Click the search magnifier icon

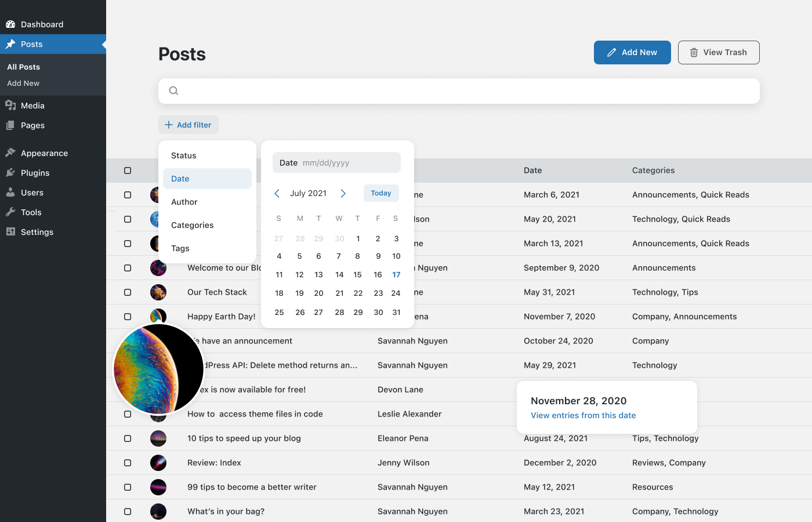tap(173, 90)
